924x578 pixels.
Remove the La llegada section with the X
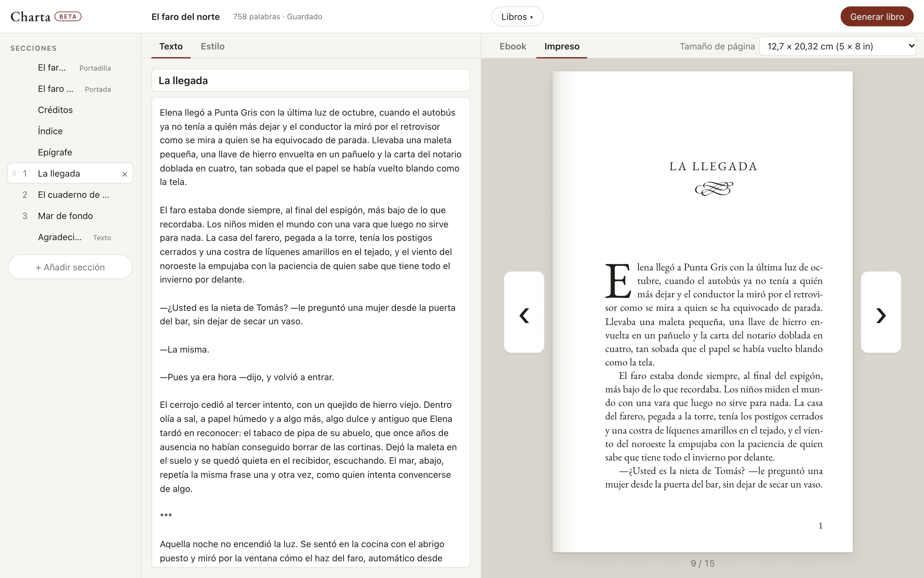tap(124, 174)
